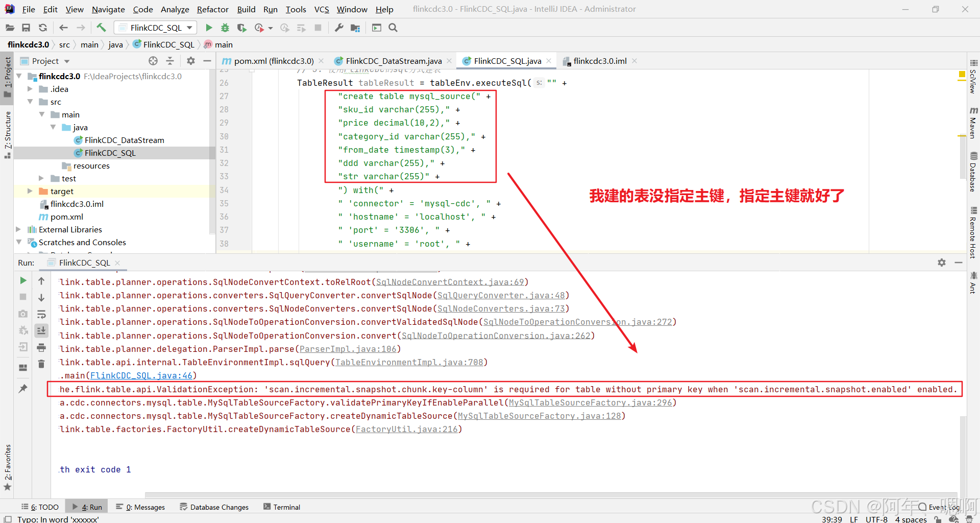
Task: Toggle scroll-to-end in the Run console
Action: [x=41, y=330]
